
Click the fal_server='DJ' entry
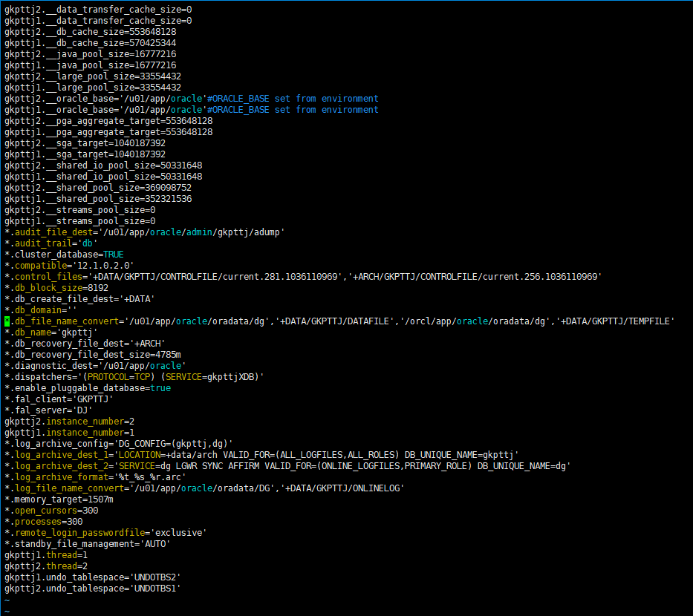[x=48, y=410]
